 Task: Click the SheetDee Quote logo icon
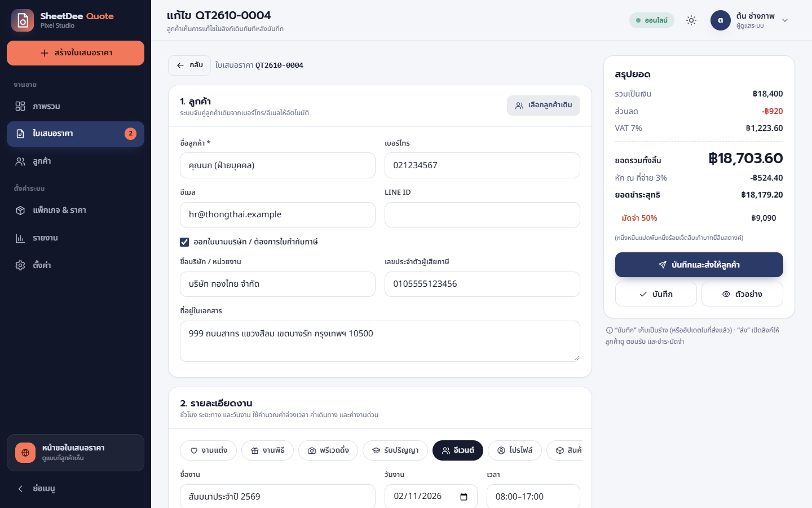(23, 20)
